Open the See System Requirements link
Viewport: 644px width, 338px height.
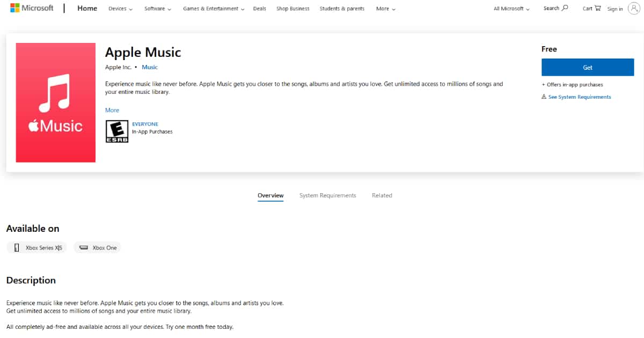click(579, 97)
